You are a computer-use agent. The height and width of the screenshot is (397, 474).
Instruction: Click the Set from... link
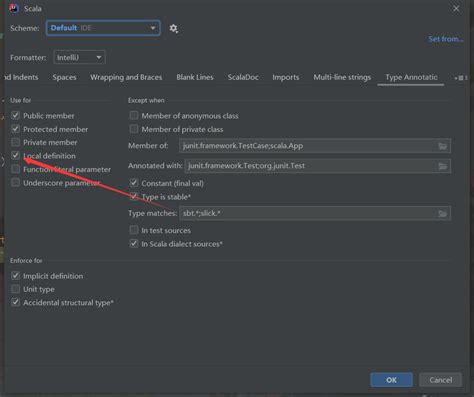tap(446, 39)
